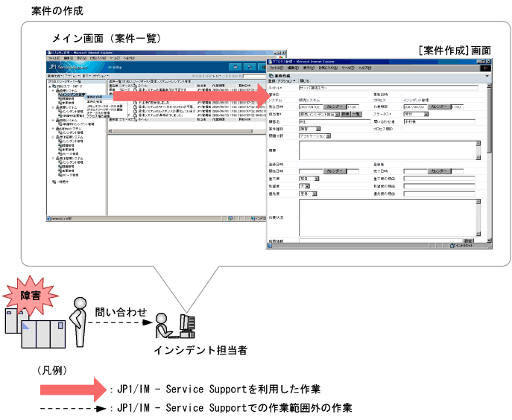Click 登録 in the 案件作成 toolbar

pos(272,81)
